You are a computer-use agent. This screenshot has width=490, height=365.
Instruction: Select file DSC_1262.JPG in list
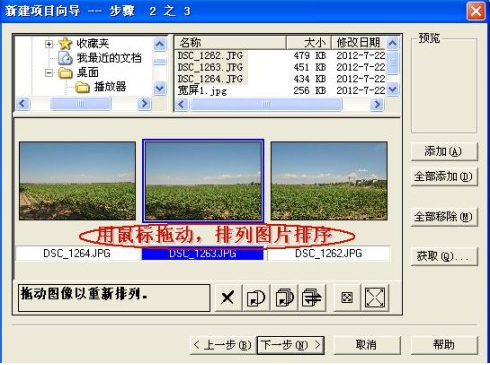tap(211, 55)
